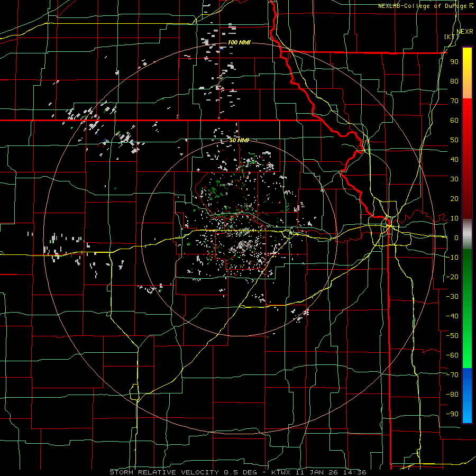Select the 80 value on velocity scale

coord(454,81)
